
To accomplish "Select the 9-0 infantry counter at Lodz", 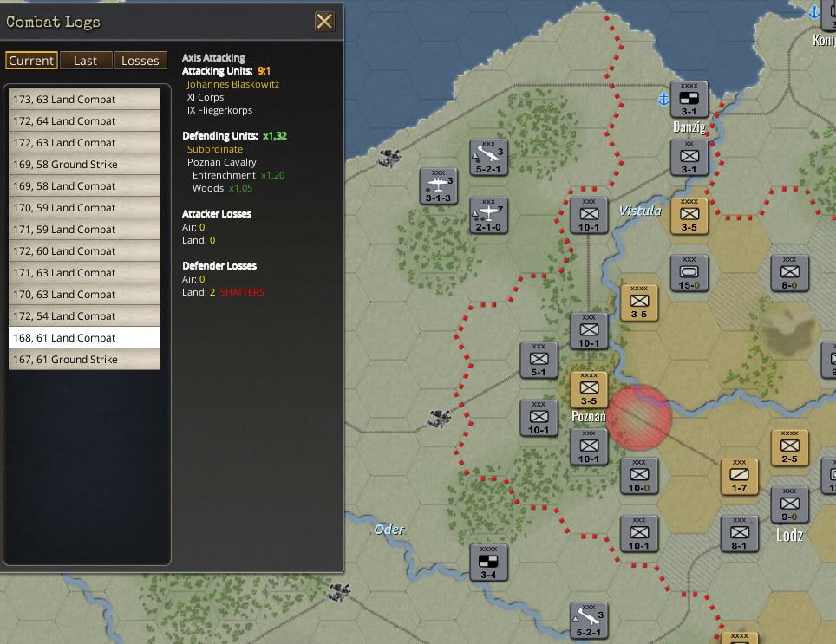I will point(790,505).
